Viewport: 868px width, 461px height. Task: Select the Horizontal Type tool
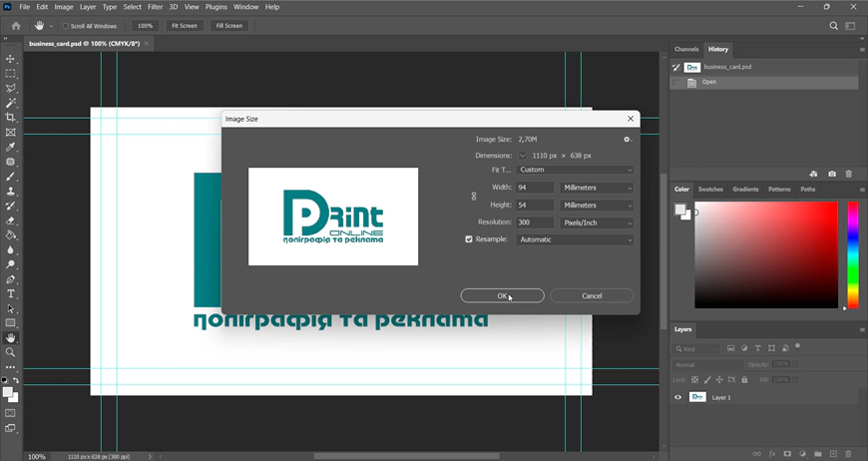coord(11,294)
